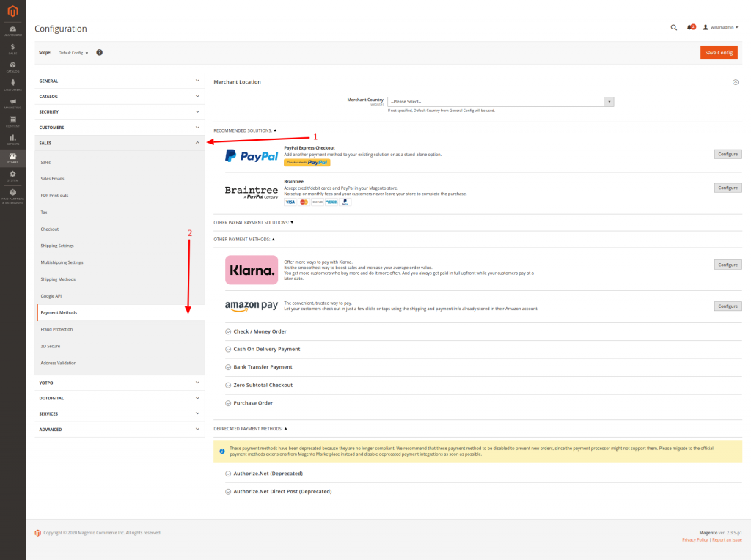The height and width of the screenshot is (560, 751).
Task: Open the notifications bell icon
Action: tap(690, 27)
